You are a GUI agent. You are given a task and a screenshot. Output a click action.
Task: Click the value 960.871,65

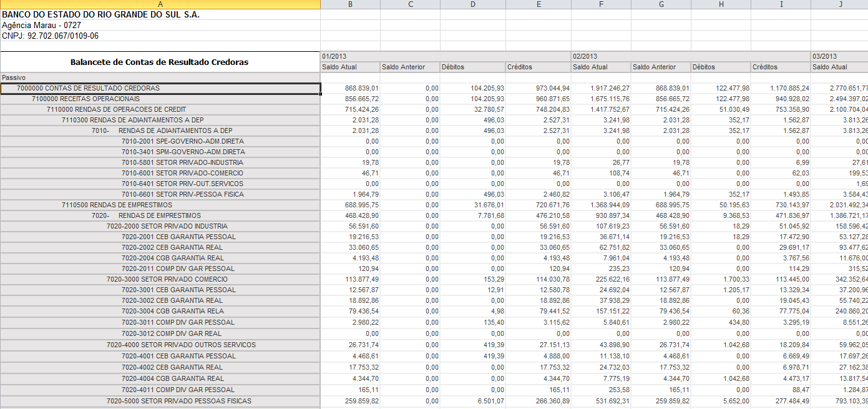(552, 99)
